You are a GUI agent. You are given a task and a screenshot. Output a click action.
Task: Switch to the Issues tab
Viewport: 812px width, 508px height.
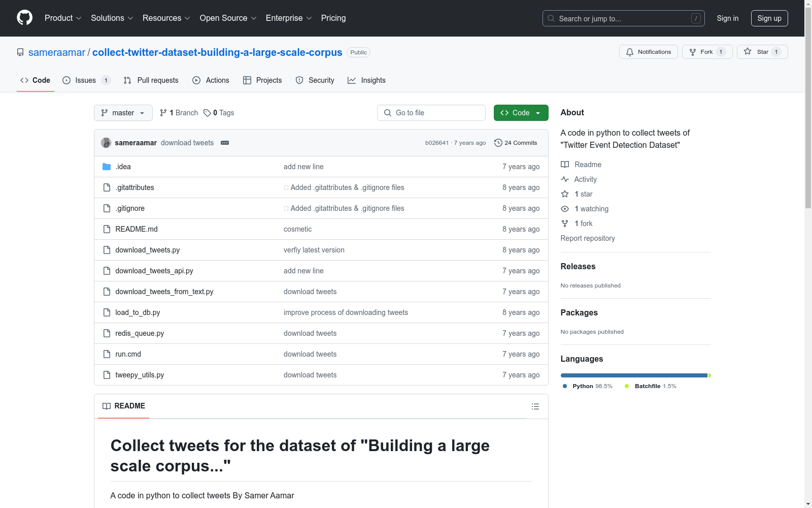point(86,80)
